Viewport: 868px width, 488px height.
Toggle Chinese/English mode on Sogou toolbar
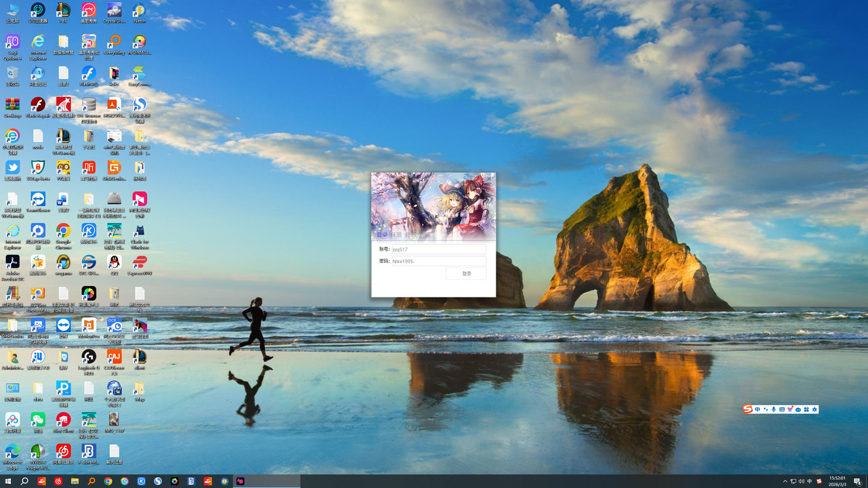[757, 409]
